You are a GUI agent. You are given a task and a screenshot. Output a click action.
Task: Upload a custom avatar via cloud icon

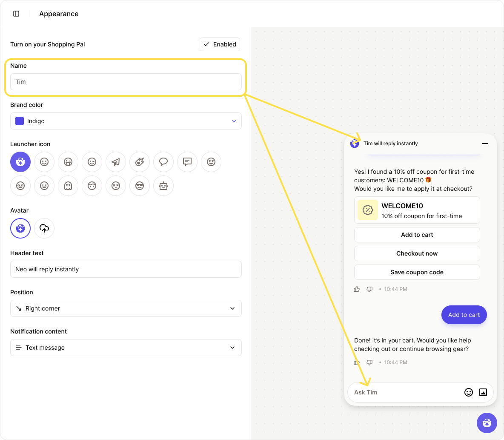coord(44,228)
